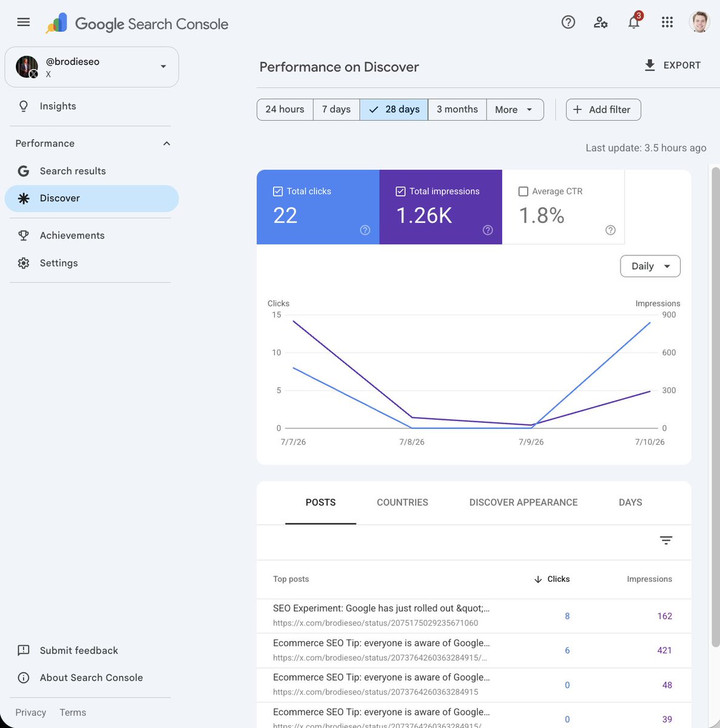720x728 pixels.
Task: Open About Search Console link
Action: click(92, 678)
